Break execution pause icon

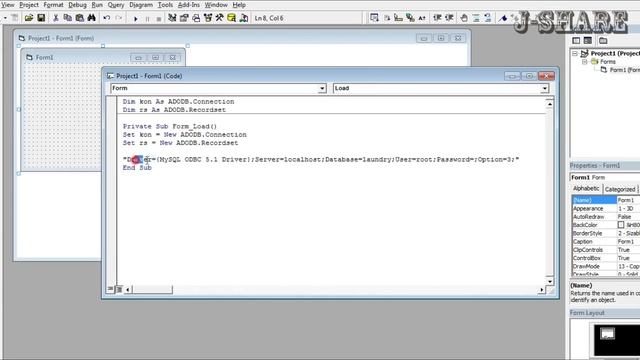tap(147, 18)
